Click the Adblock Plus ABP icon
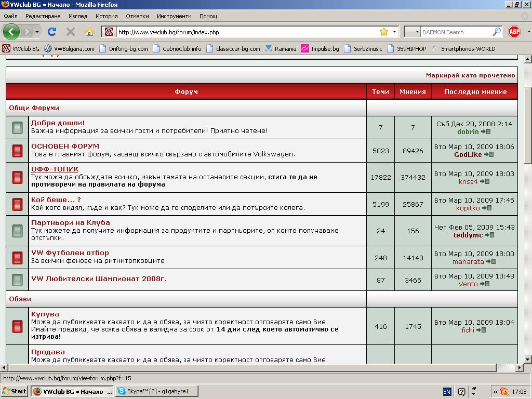 pos(514,32)
